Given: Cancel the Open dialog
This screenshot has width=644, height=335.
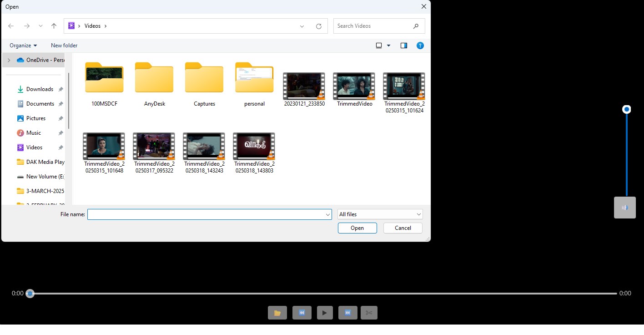Looking at the screenshot, I should [x=403, y=228].
